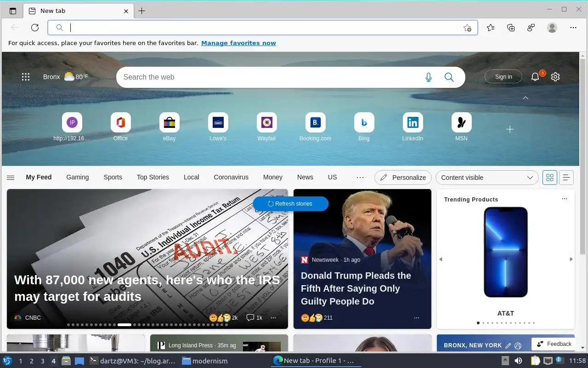Select the My Feed tab
This screenshot has width=588, height=368.
pyautogui.click(x=39, y=177)
